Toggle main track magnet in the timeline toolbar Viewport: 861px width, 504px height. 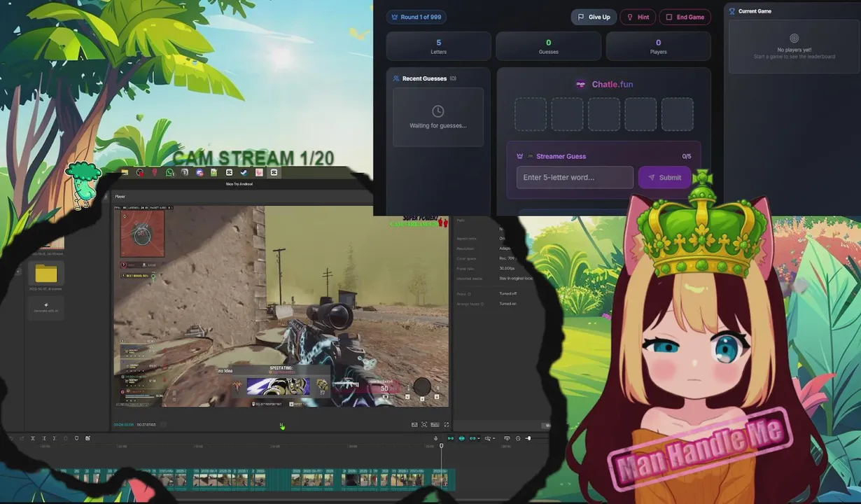(x=450, y=438)
